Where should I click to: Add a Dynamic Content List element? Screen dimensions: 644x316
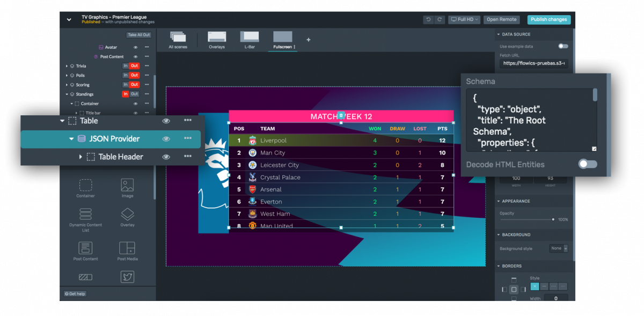point(85,220)
